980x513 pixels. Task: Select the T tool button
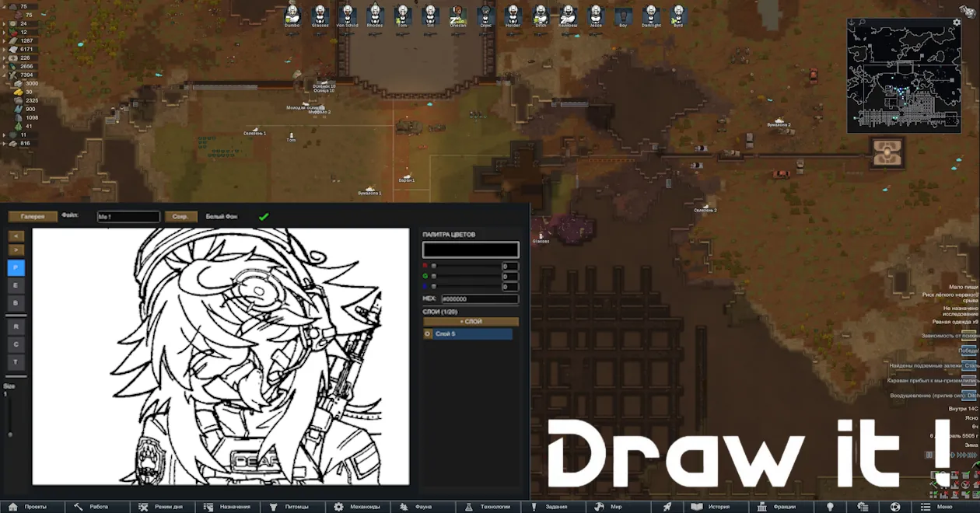point(16,362)
